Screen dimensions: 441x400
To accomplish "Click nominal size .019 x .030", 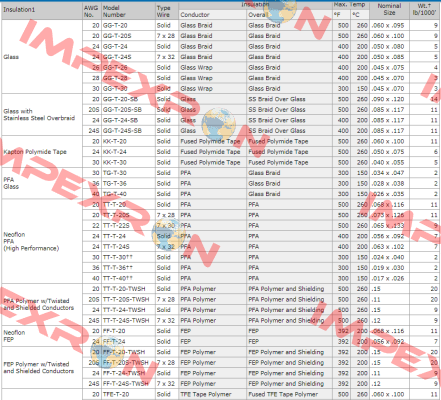I will pyautogui.click(x=388, y=268).
